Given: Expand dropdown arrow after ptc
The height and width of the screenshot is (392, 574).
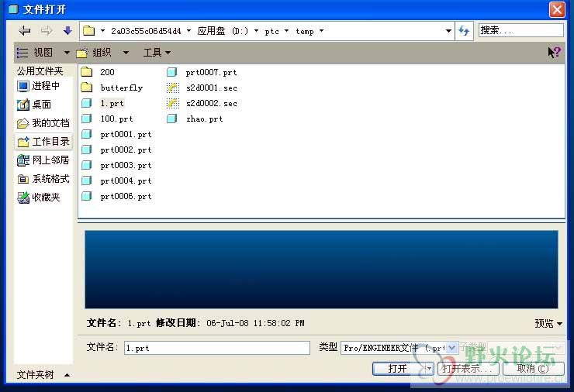Looking at the screenshot, I should (x=286, y=31).
